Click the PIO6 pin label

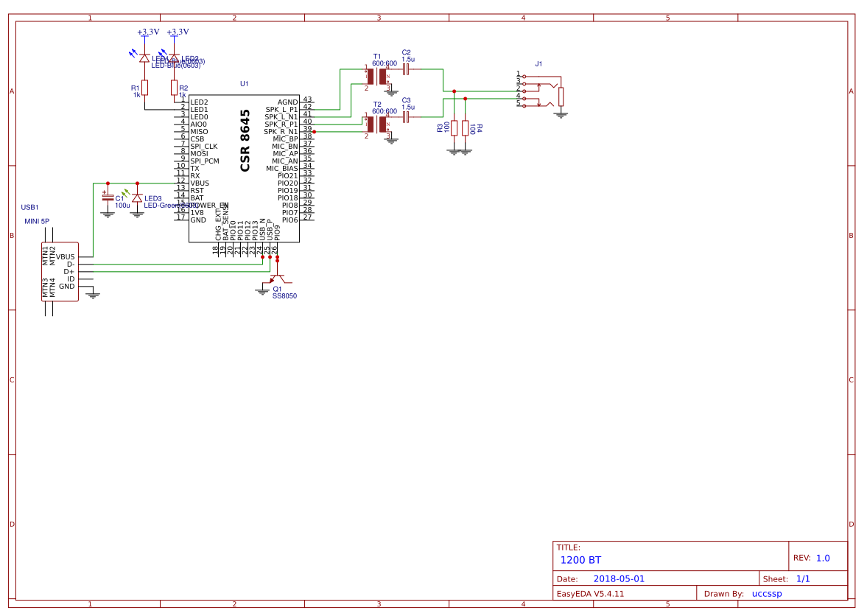point(289,220)
